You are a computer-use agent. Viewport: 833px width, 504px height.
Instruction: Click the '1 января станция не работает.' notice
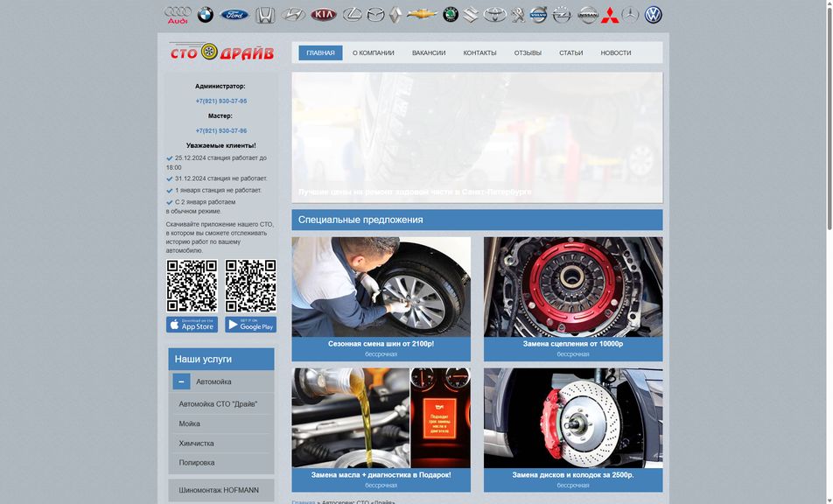(x=219, y=190)
